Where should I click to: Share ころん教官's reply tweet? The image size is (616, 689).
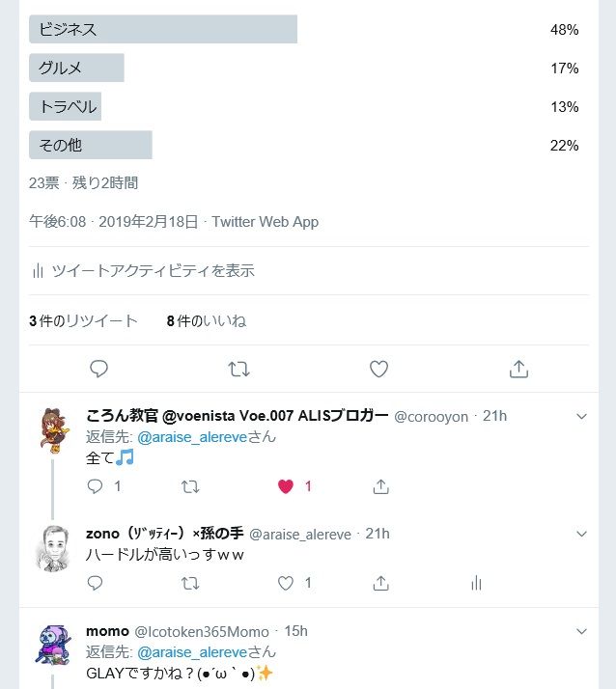click(380, 486)
